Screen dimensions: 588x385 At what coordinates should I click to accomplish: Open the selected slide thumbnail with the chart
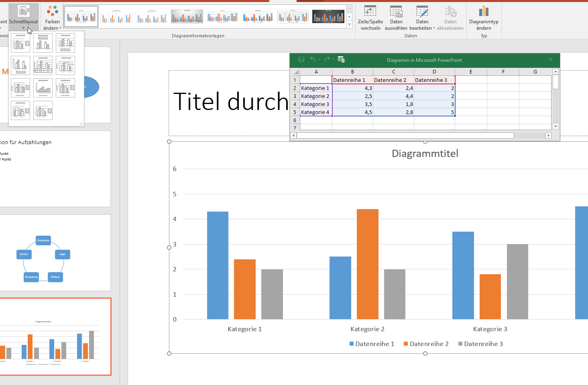[55, 336]
